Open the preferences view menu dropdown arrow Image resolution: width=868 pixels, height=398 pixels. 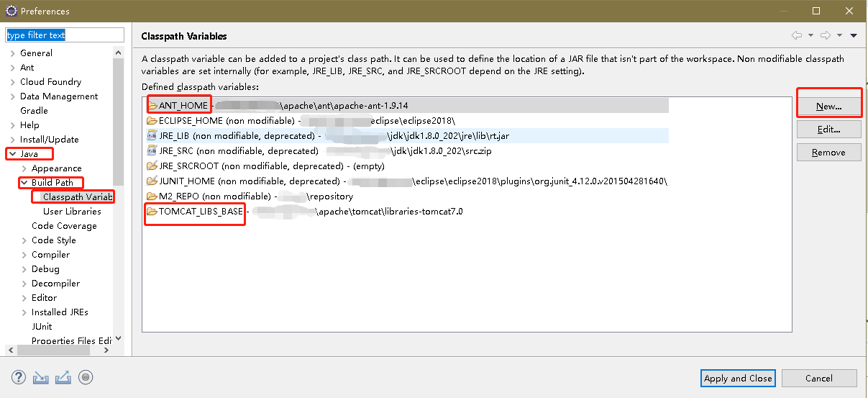coord(854,35)
